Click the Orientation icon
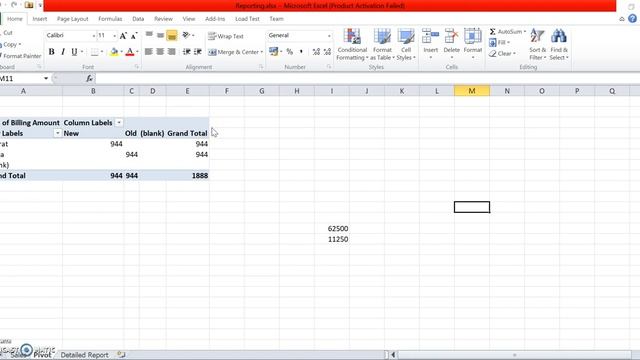Screen dimensions: 640x360 click(186, 36)
